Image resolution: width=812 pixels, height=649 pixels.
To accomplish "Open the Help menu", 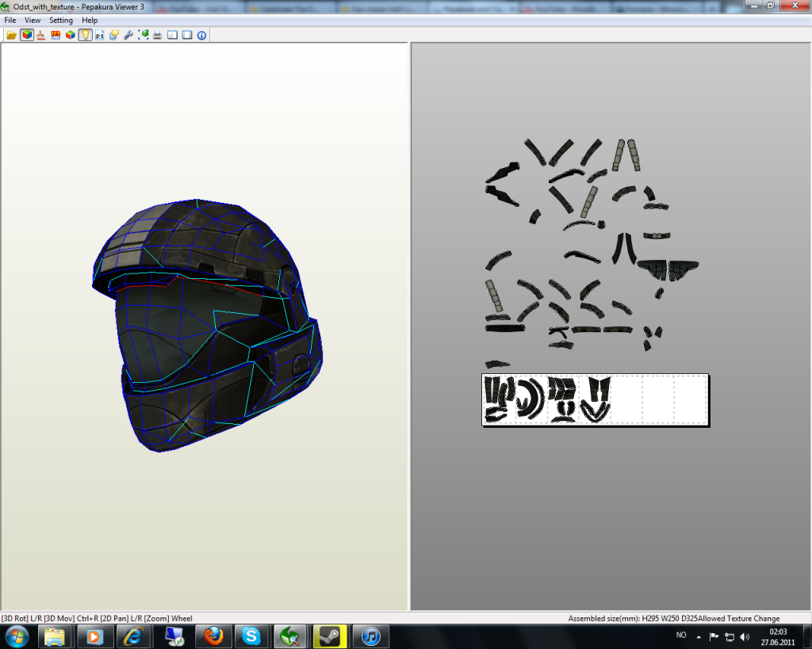I will [x=90, y=20].
